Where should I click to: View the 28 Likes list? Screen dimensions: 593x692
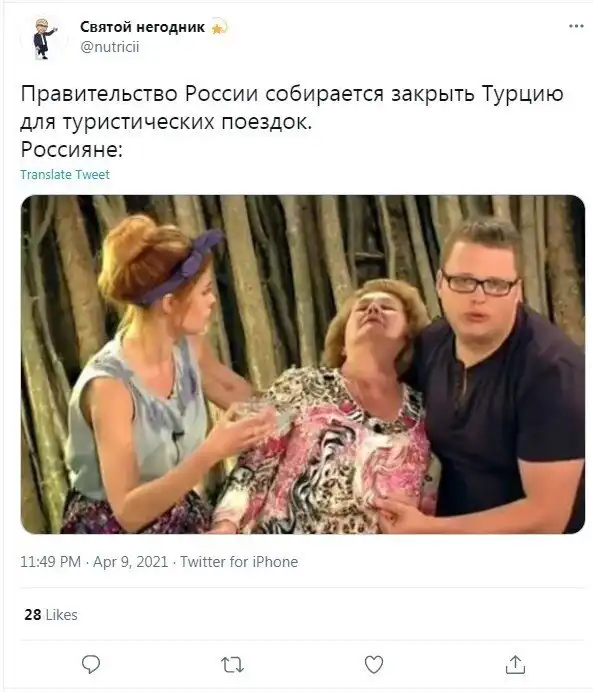[51, 614]
